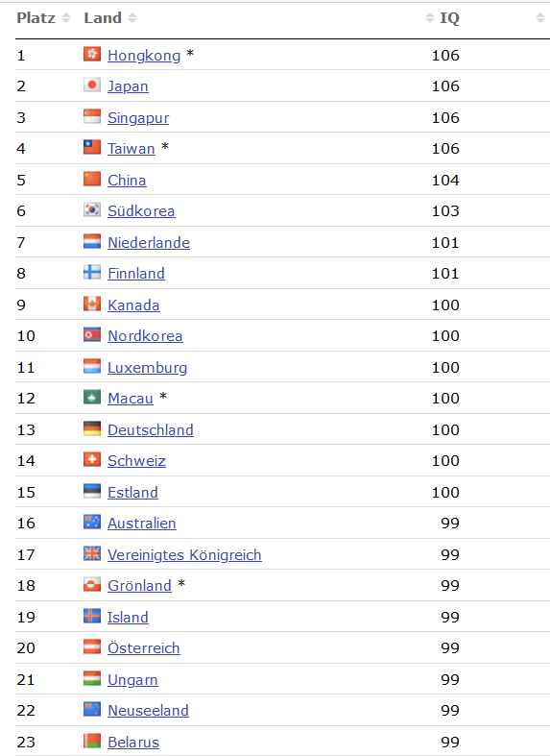Open the Nordkorea link
This screenshot has height=756, width=550.
[x=145, y=336]
